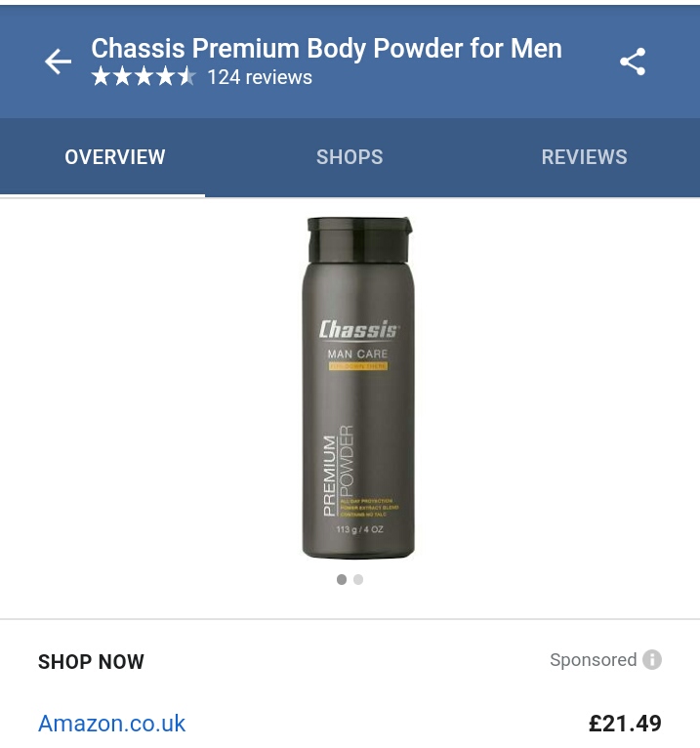Tap the half-filled fifth rating star
The width and height of the screenshot is (700, 748).
coord(186,76)
